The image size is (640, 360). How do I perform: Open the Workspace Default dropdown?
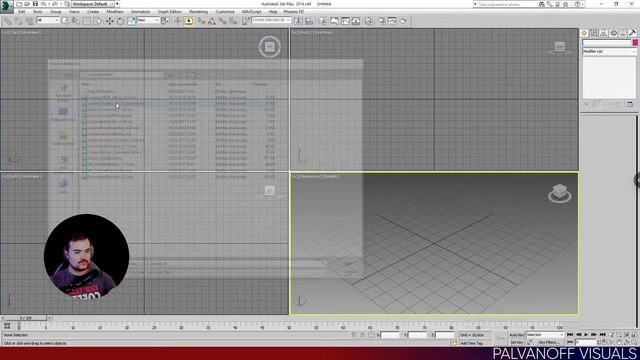tap(93, 4)
